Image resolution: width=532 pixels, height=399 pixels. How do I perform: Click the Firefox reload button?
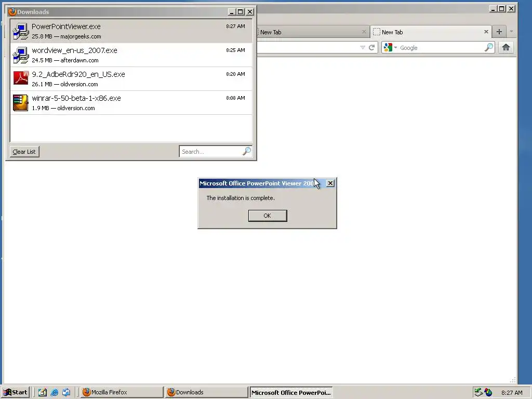click(372, 47)
